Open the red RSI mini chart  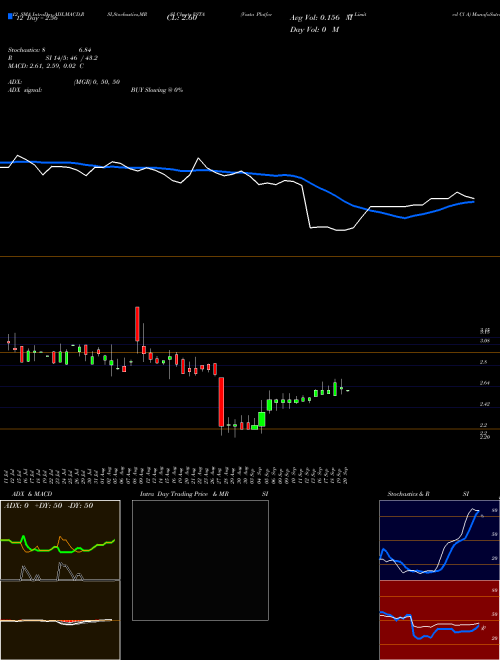click(438, 620)
